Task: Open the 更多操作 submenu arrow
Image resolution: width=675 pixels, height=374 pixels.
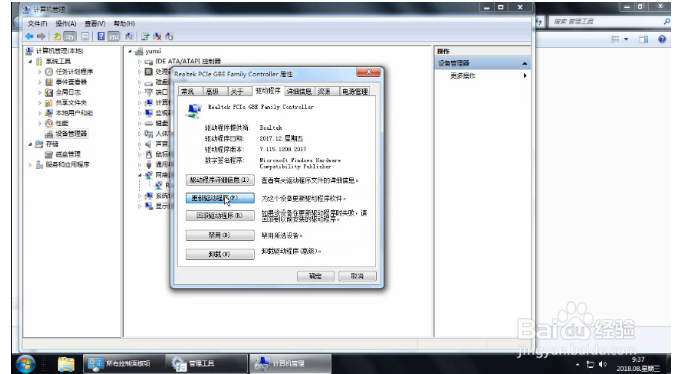Action: click(525, 76)
